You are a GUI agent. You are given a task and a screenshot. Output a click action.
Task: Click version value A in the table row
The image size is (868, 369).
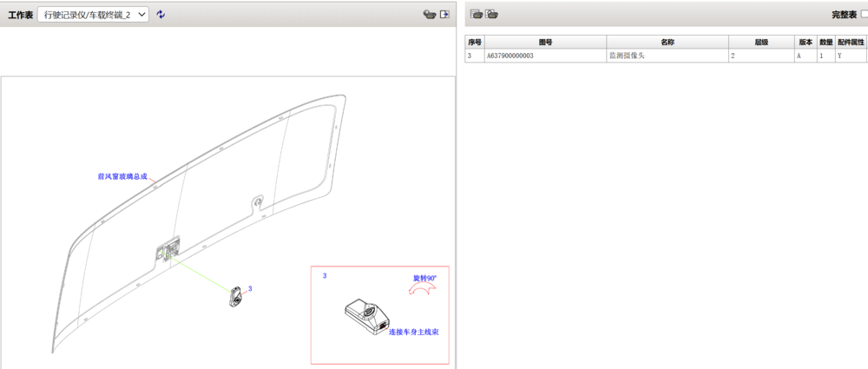click(806, 56)
